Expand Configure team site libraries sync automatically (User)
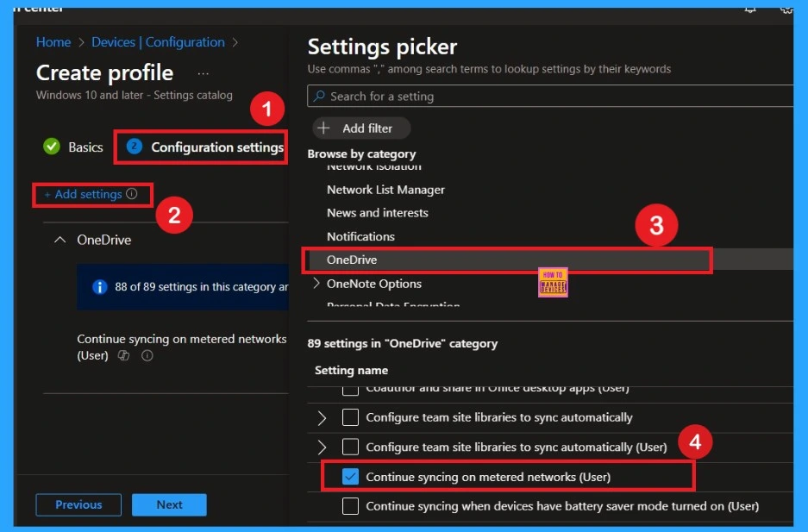Viewport: 808px width, 532px height. (322, 448)
